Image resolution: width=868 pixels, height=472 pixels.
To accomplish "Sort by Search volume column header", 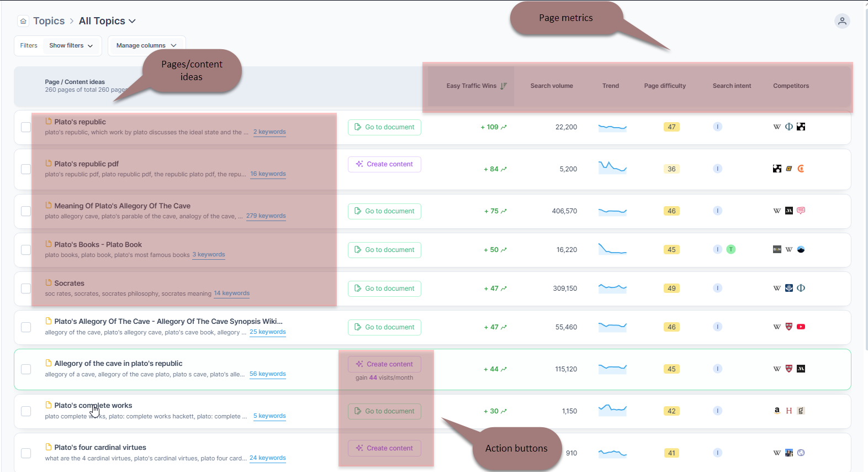I will (551, 86).
